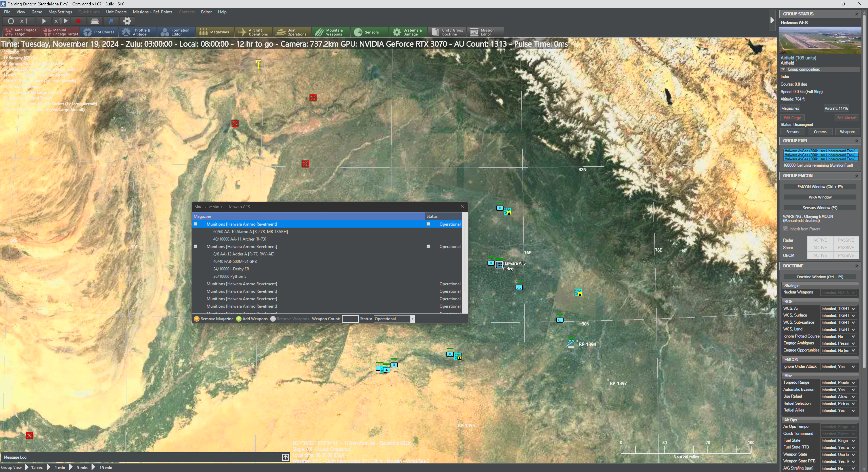Collapse the first Munitions magazine tree node
Screen dimensions: 868x472
click(x=196, y=224)
